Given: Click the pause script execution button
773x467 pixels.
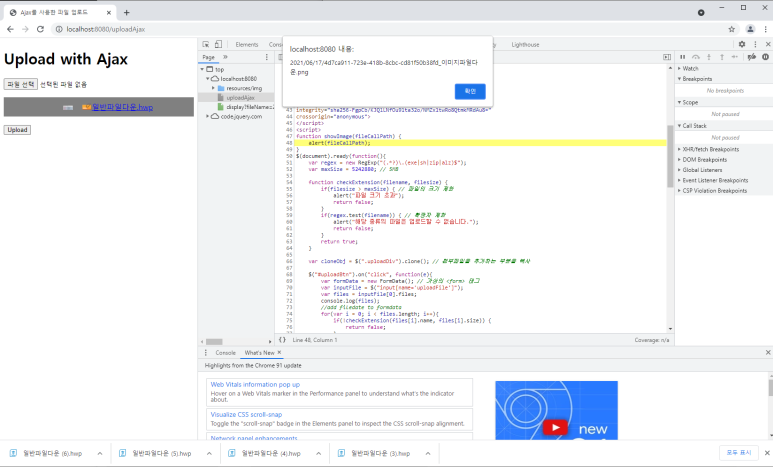Looking at the screenshot, I should tap(683, 57).
